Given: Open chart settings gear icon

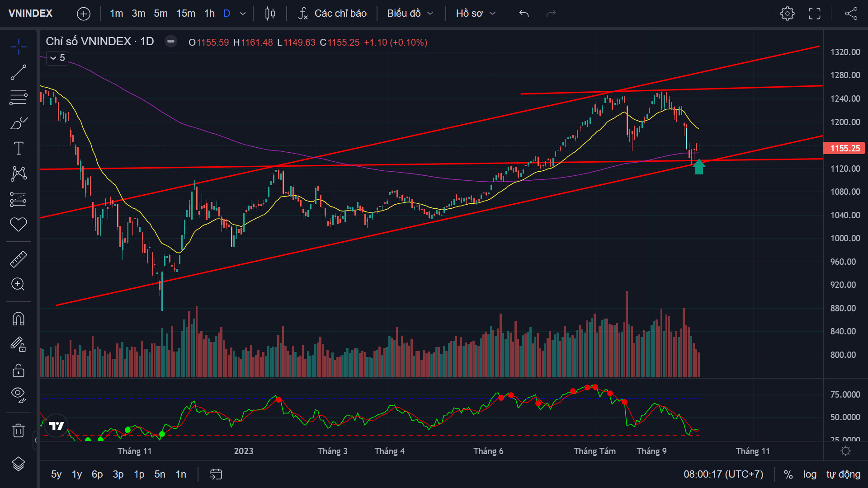Looking at the screenshot, I should 787,14.
